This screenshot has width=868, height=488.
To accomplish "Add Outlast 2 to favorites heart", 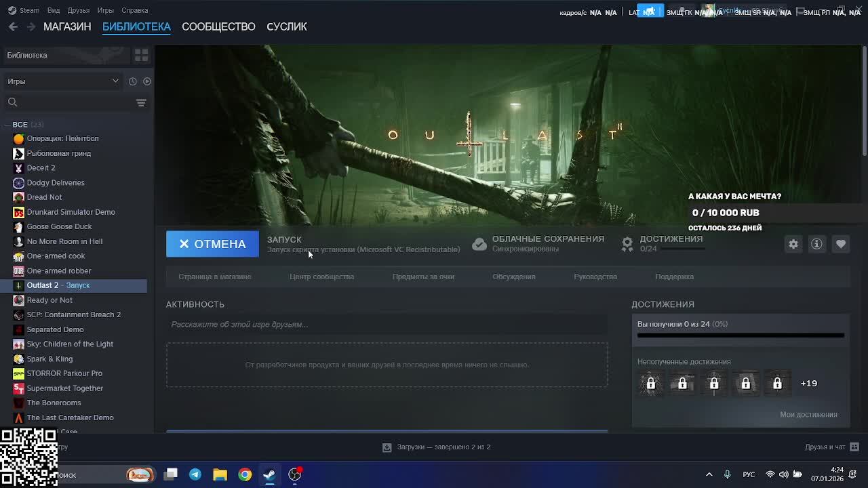I will pos(841,244).
